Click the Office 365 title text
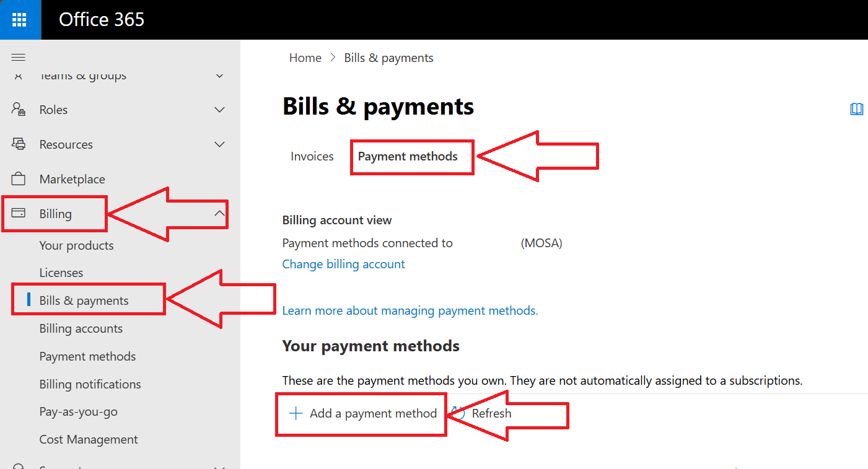 pyautogui.click(x=102, y=19)
